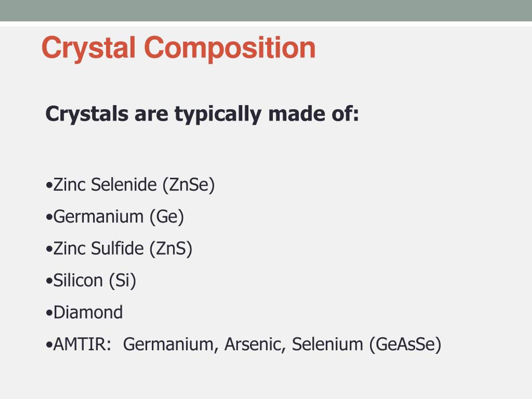Select the 'Silicon' bullet text
532x399 pixels.
pyautogui.click(x=78, y=280)
